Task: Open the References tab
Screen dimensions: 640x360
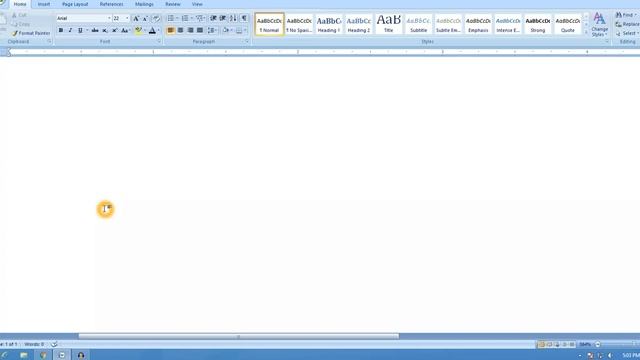Action: click(x=111, y=4)
